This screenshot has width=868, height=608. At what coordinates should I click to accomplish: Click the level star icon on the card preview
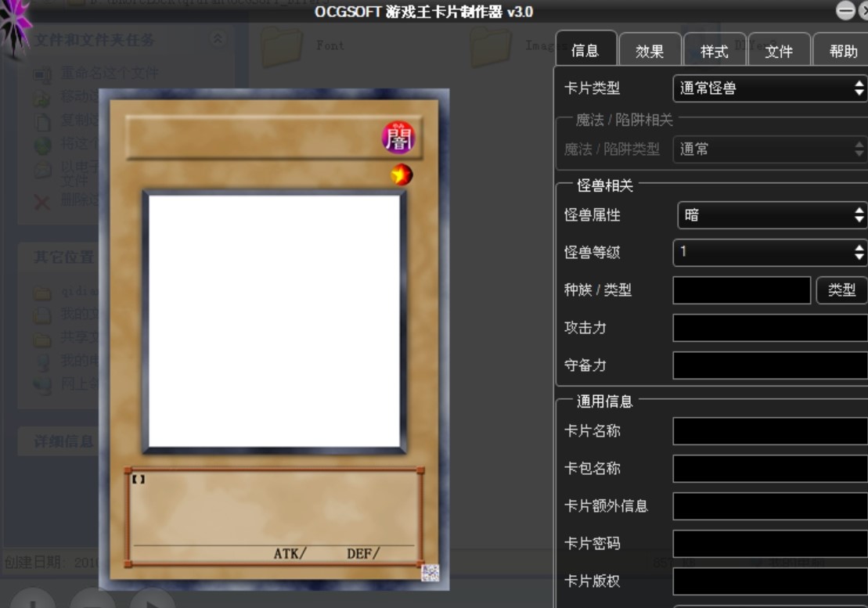coord(401,174)
